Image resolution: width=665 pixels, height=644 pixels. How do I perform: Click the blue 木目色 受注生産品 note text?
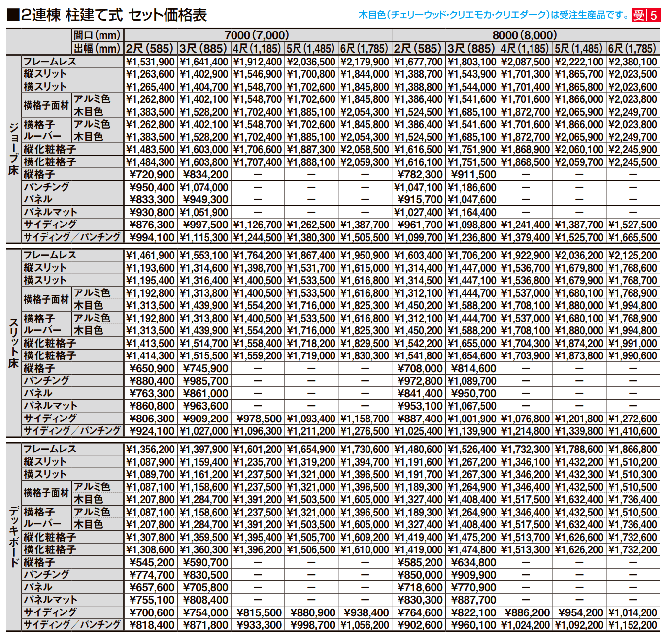tap(493, 15)
